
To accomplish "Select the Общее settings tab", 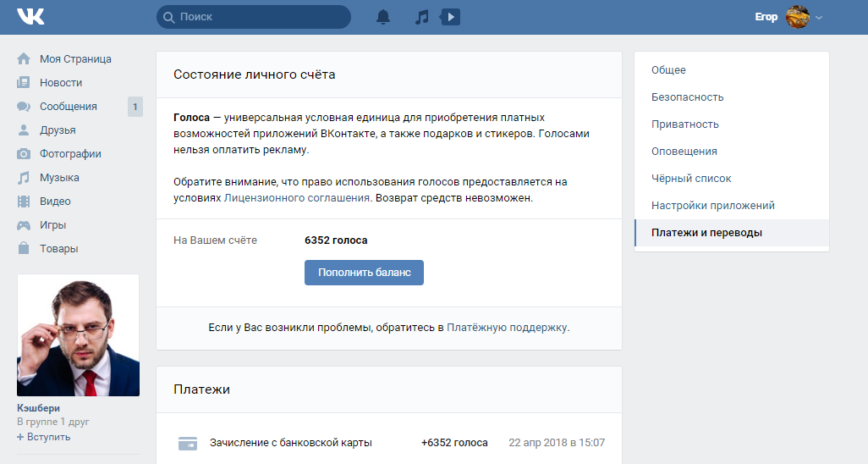I will point(732,69).
